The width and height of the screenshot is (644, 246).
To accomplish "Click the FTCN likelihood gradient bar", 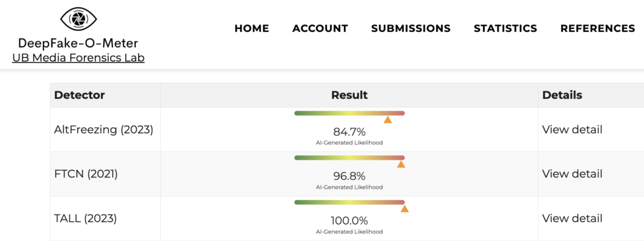I will (x=350, y=158).
